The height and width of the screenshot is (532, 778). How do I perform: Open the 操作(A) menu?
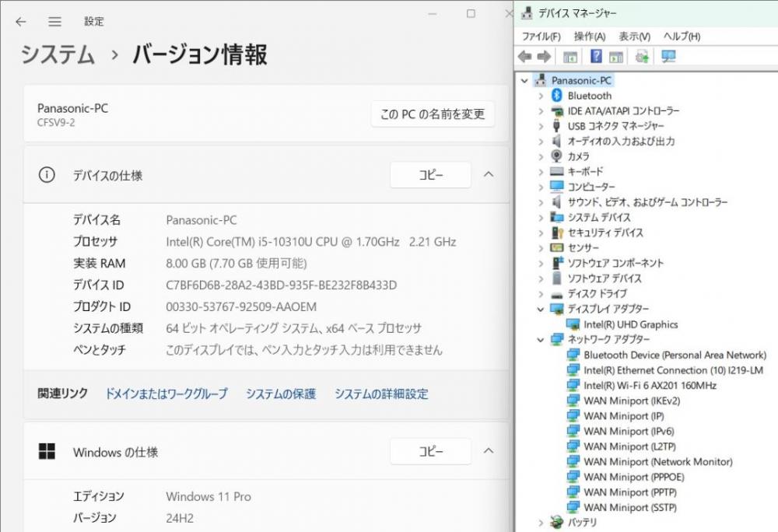[x=590, y=37]
